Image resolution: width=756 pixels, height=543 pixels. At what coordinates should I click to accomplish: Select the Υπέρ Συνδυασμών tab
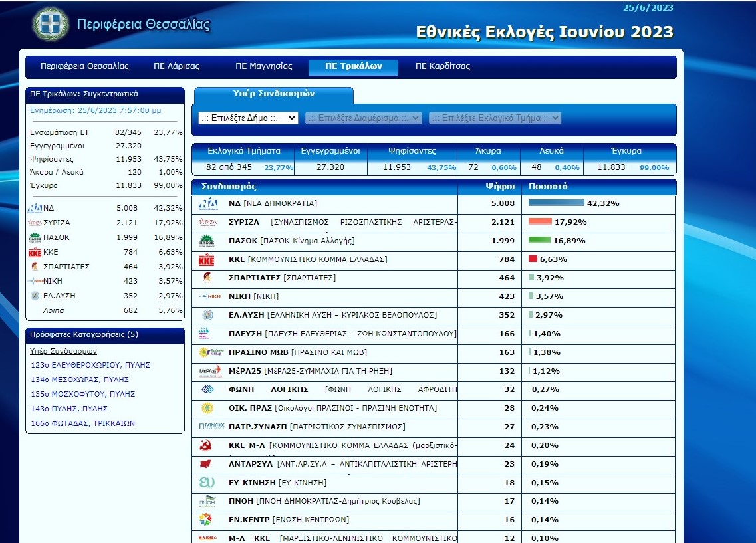click(274, 94)
